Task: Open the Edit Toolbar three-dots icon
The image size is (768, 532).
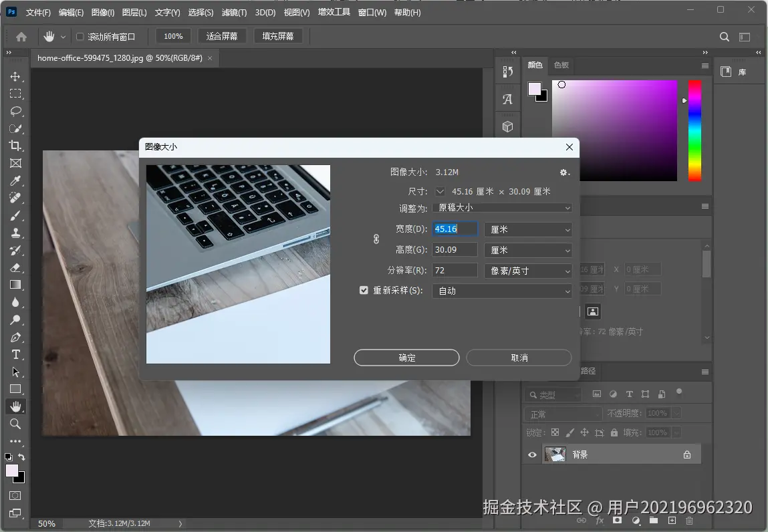Action: coord(15,441)
